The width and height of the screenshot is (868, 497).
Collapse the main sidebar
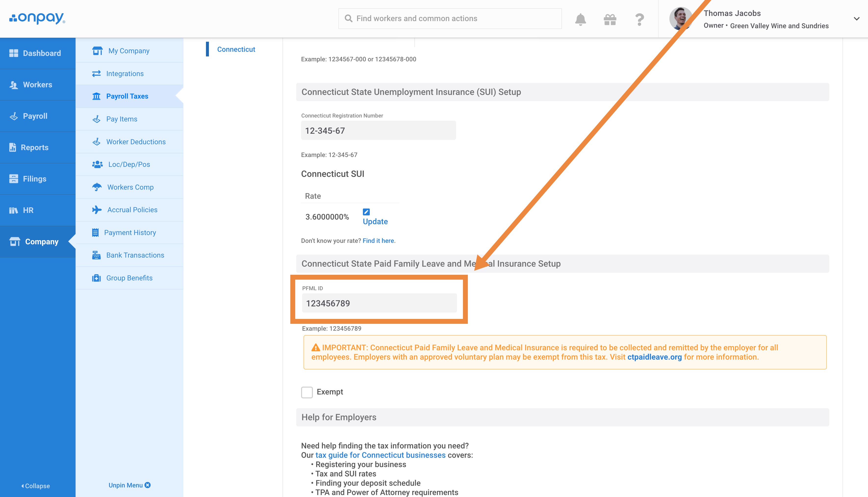(36, 486)
